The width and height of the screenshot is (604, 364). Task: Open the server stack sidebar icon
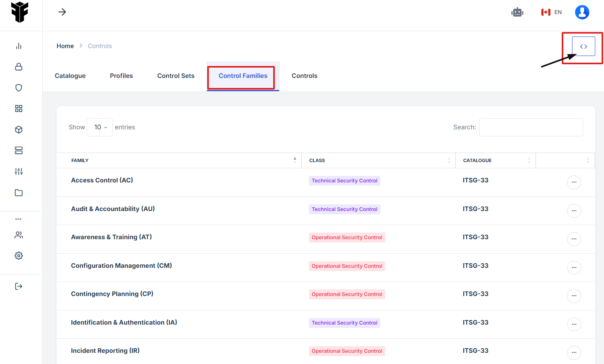pos(19,150)
